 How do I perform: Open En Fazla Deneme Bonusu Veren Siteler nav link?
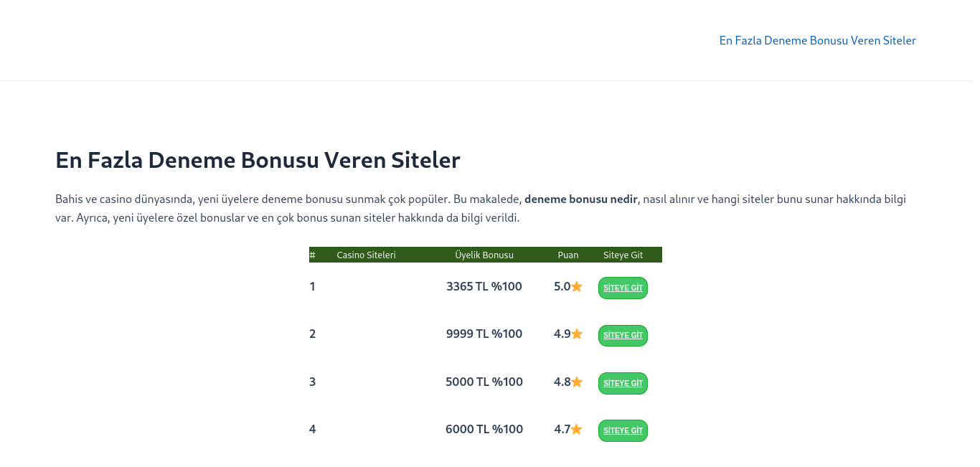coord(817,41)
